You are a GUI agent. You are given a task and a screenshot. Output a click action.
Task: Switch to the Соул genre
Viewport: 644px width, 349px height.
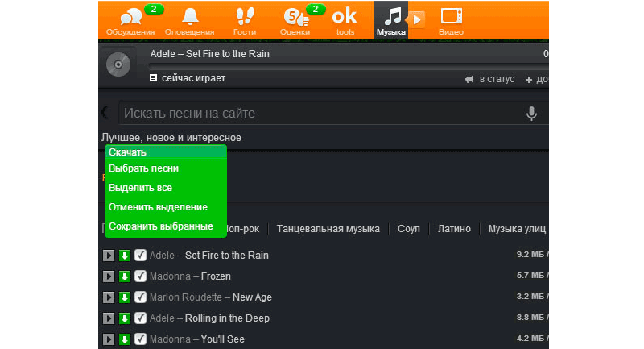[409, 229]
